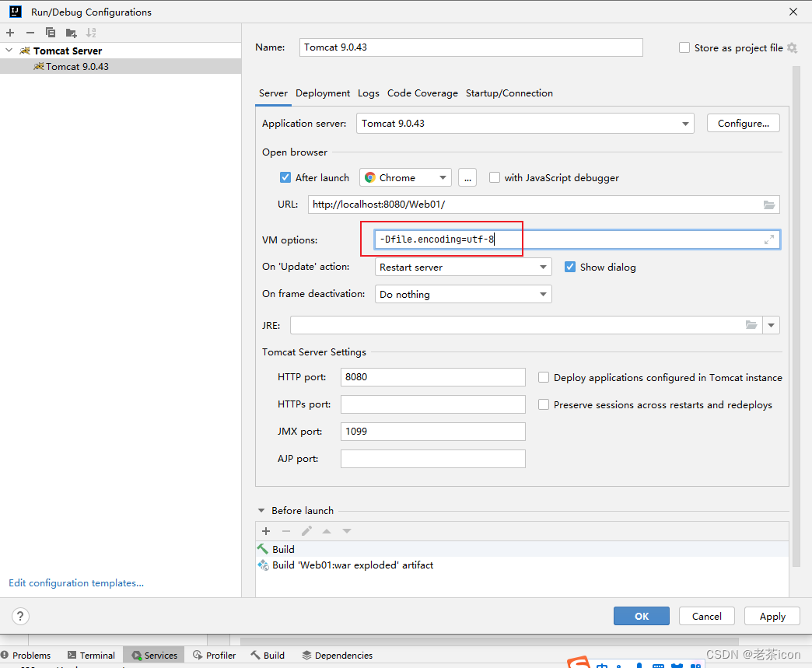The width and height of the screenshot is (812, 668).
Task: Open On 'Update' action dropdown
Action: pyautogui.click(x=463, y=268)
